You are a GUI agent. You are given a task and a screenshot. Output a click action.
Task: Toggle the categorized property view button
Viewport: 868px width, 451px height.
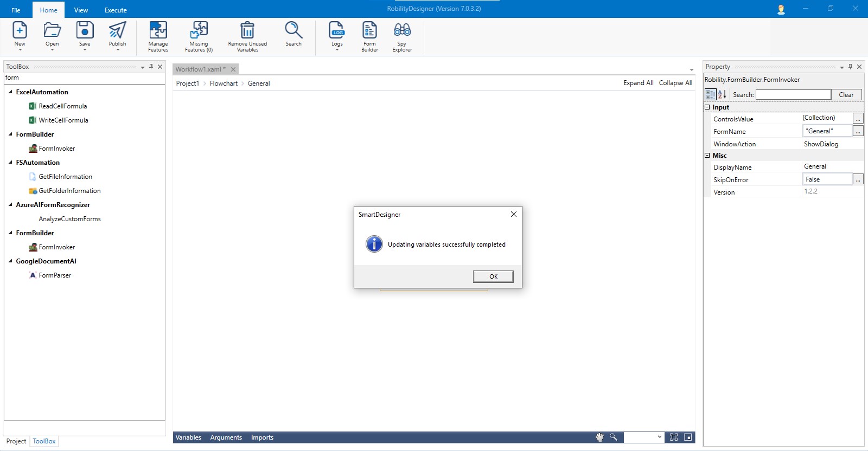tap(710, 94)
